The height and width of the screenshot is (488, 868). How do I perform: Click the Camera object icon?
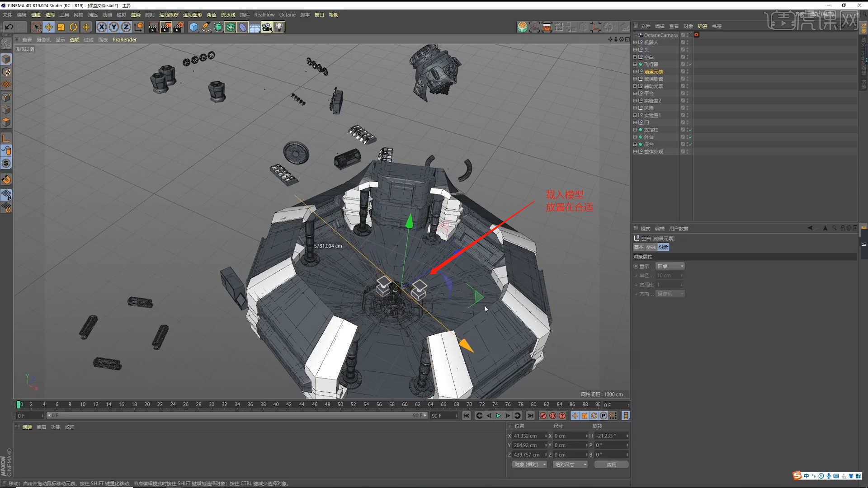pyautogui.click(x=267, y=27)
